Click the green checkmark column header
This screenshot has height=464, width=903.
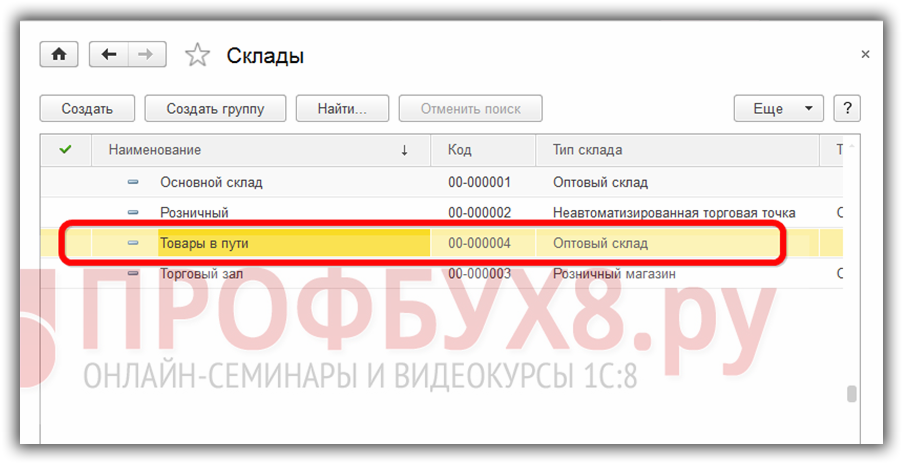tap(65, 150)
